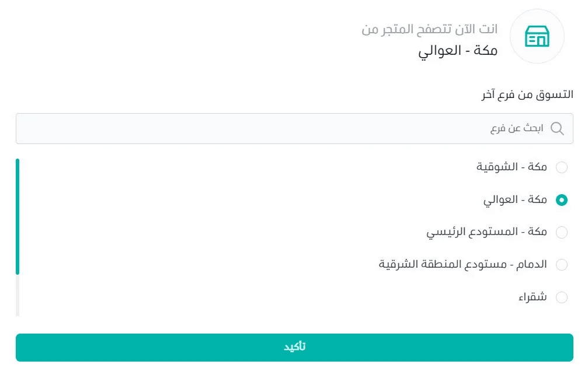Select the شقراء radio button
The image size is (588, 375).
coord(561,297)
